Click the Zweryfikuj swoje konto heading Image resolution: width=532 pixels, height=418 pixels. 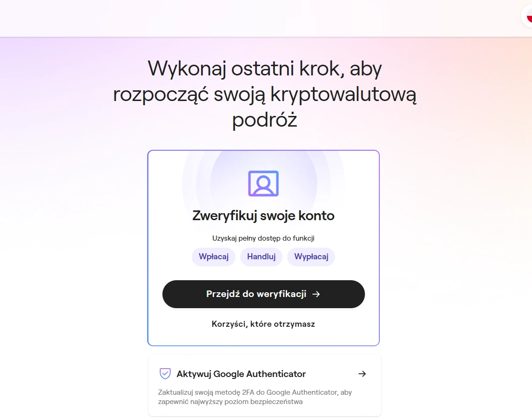coord(263,216)
